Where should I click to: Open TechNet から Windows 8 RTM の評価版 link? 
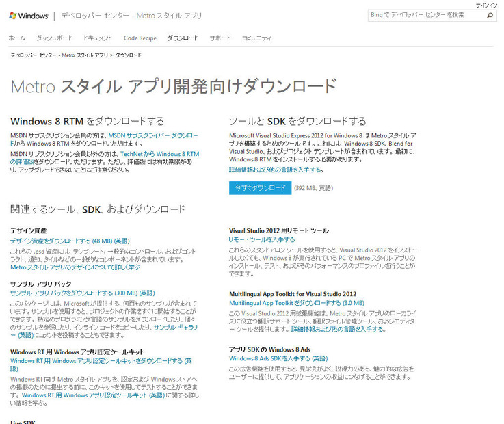coord(105,158)
